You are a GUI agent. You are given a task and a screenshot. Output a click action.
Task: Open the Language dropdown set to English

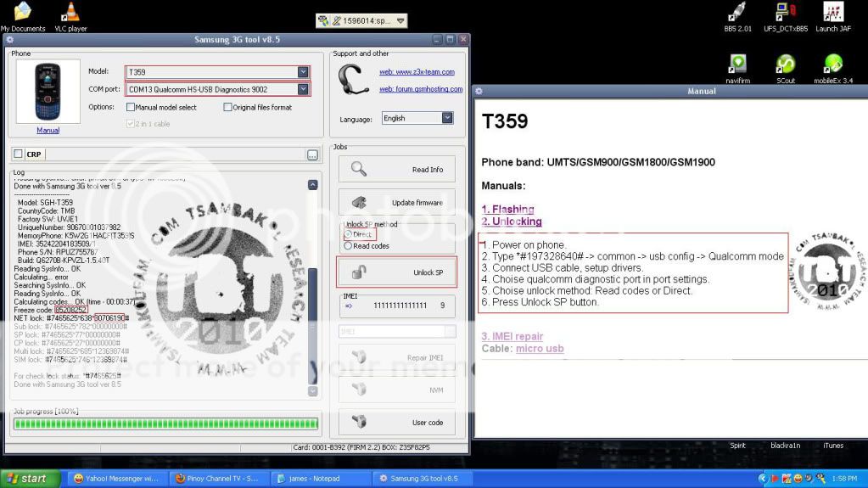pos(447,118)
